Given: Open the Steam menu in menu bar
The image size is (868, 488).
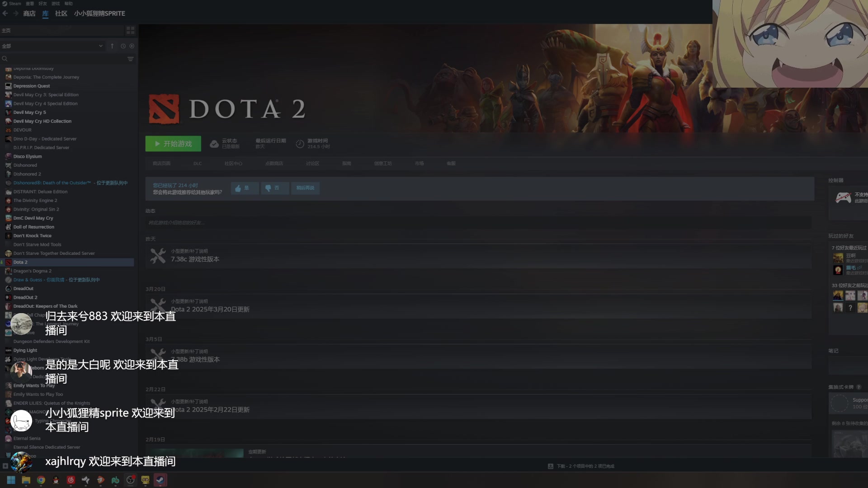Looking at the screenshot, I should click(12, 3).
